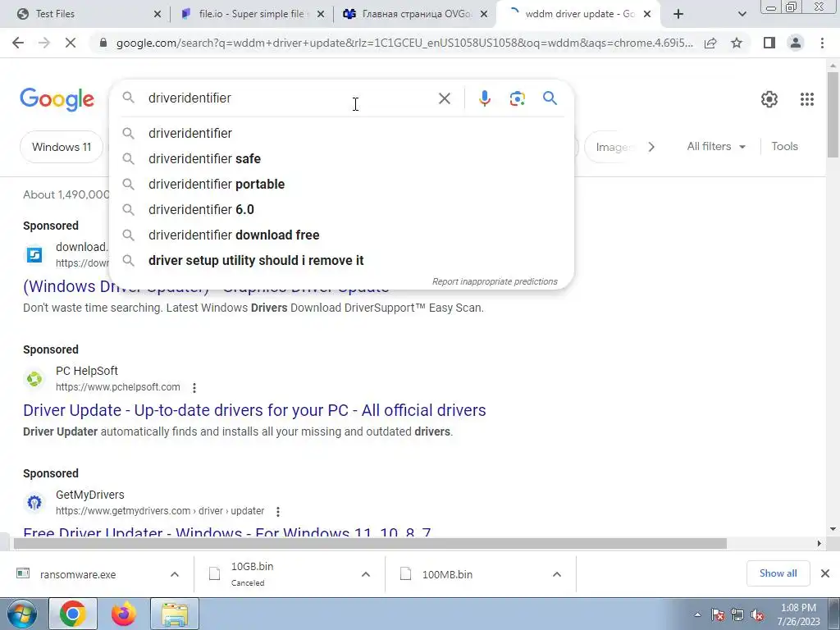The image size is (840, 630).
Task: Close the downloads bar
Action: coord(825,573)
